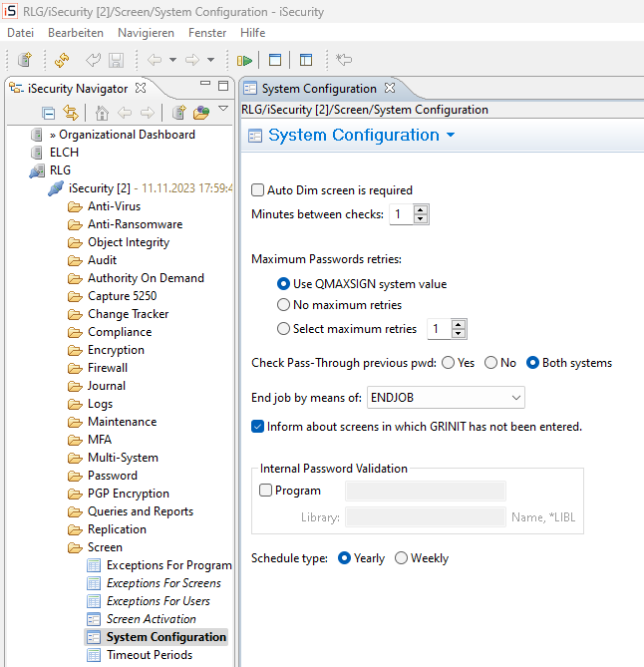Open the Authority On Demand folder

(x=146, y=278)
